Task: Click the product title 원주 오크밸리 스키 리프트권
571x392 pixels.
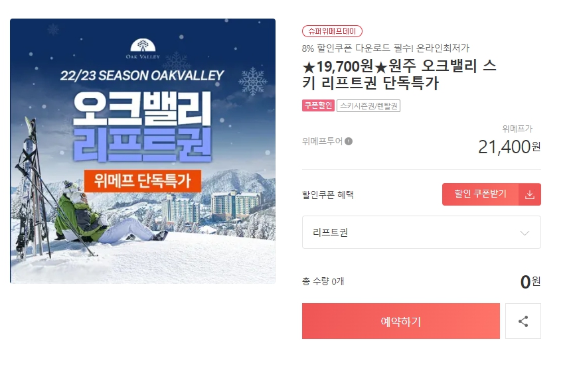Action: pyautogui.click(x=399, y=74)
